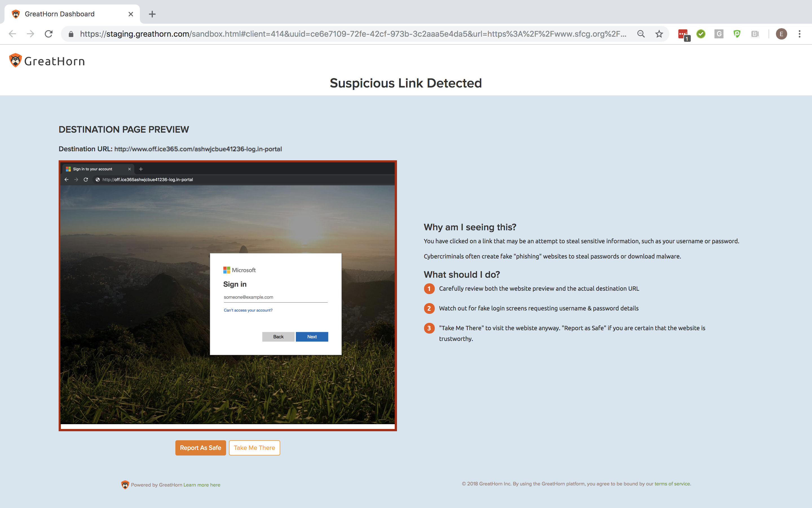The width and height of the screenshot is (812, 508).
Task: Click the 'Cybercriminals often create fake' sentence
Action: click(552, 256)
